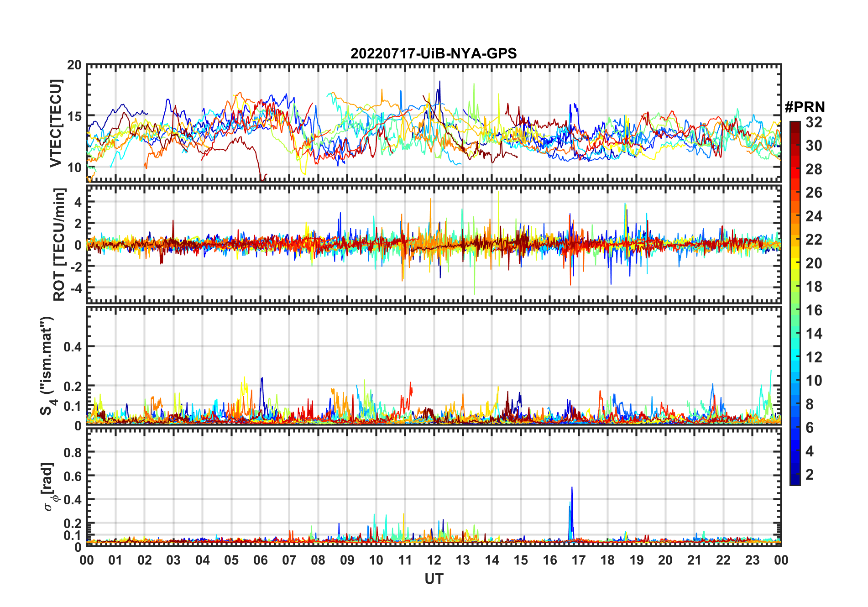Select the UT x-axis label
Image resolution: width=868 pixels, height=607 pixels.
(434, 579)
